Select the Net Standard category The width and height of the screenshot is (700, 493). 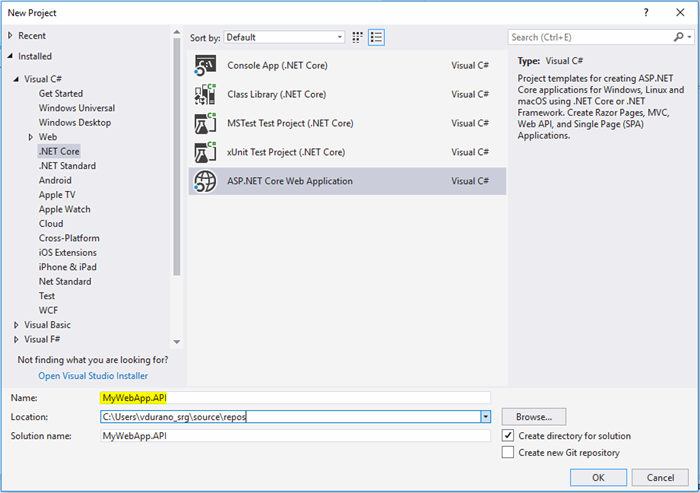point(65,281)
